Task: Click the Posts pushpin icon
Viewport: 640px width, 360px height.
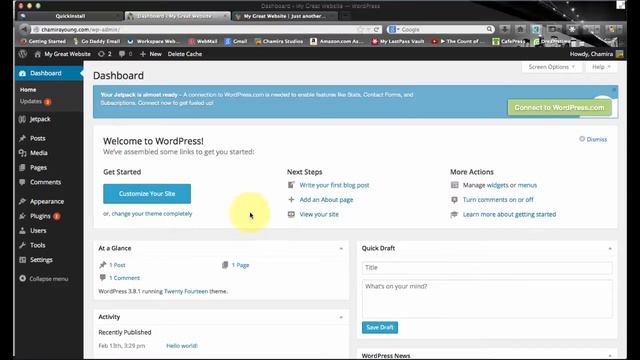Action: [x=22, y=138]
